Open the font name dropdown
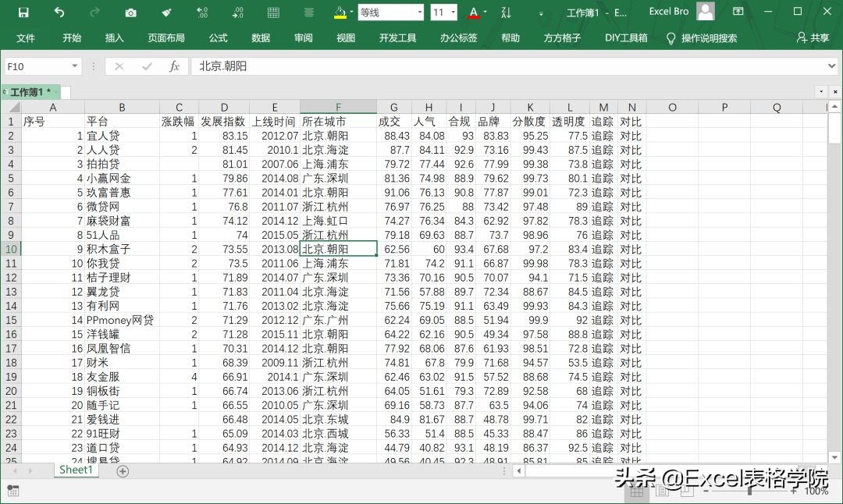Image resolution: width=843 pixels, height=504 pixels. 420,12
